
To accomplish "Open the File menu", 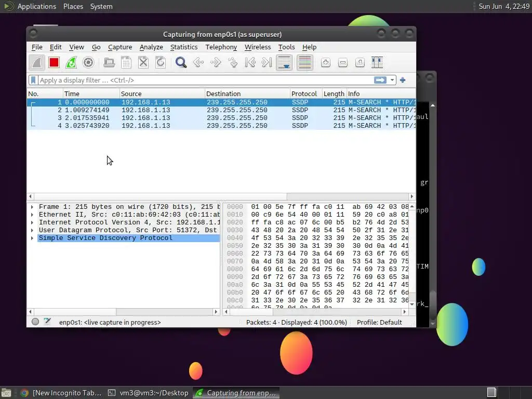I will (x=37, y=47).
